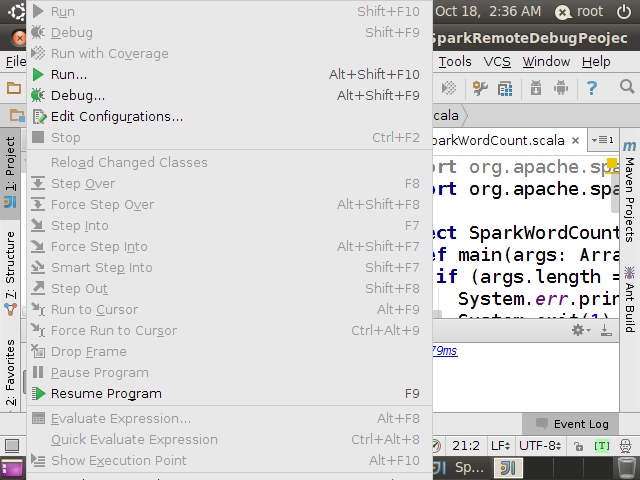
Task: Open the Help menu
Action: click(x=596, y=62)
